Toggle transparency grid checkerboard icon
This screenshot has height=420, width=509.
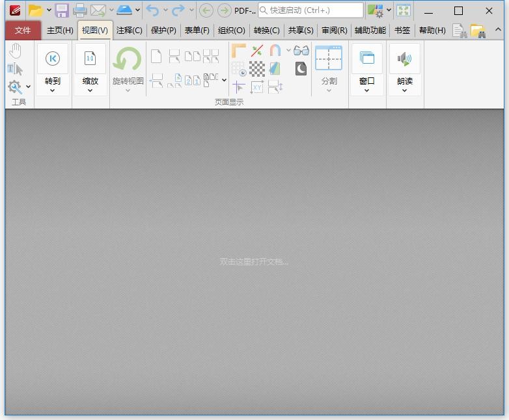point(256,69)
